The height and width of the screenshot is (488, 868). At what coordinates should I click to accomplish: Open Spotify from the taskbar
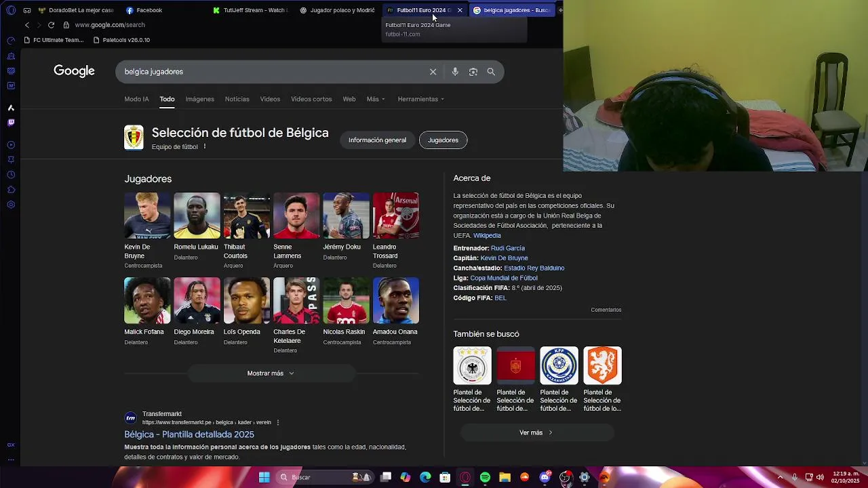pyautogui.click(x=485, y=477)
